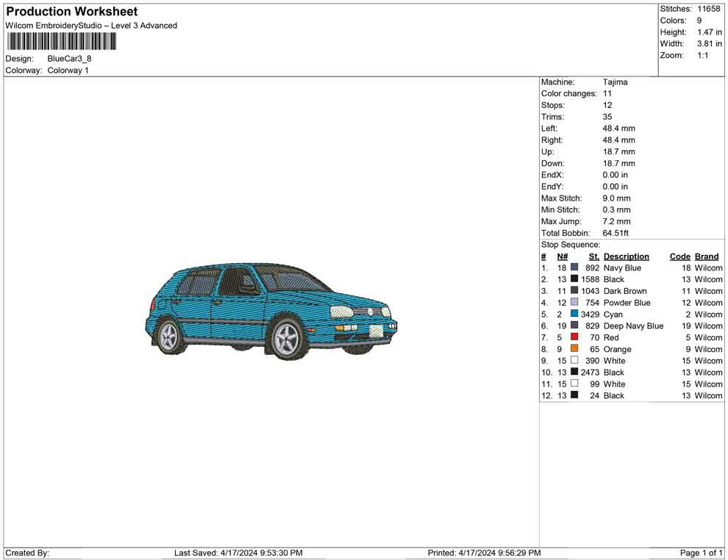Click the Right value 48.4 mm
728x560 pixels.
click(x=619, y=140)
